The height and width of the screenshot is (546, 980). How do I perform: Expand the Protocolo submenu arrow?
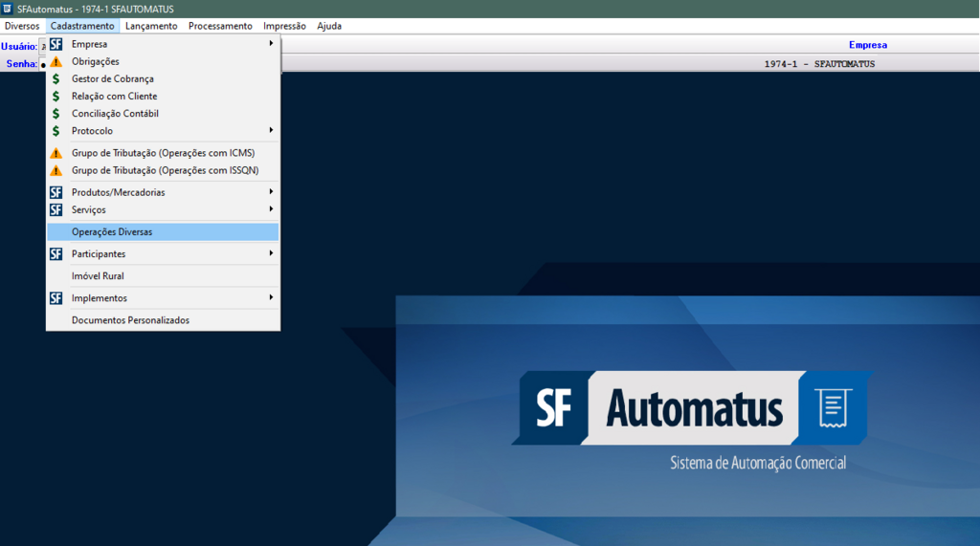[271, 131]
